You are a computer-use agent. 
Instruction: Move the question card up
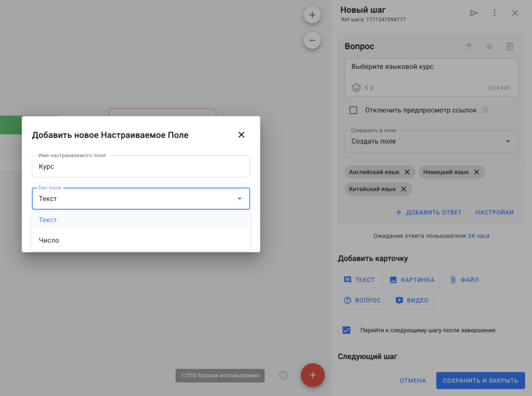tap(469, 46)
